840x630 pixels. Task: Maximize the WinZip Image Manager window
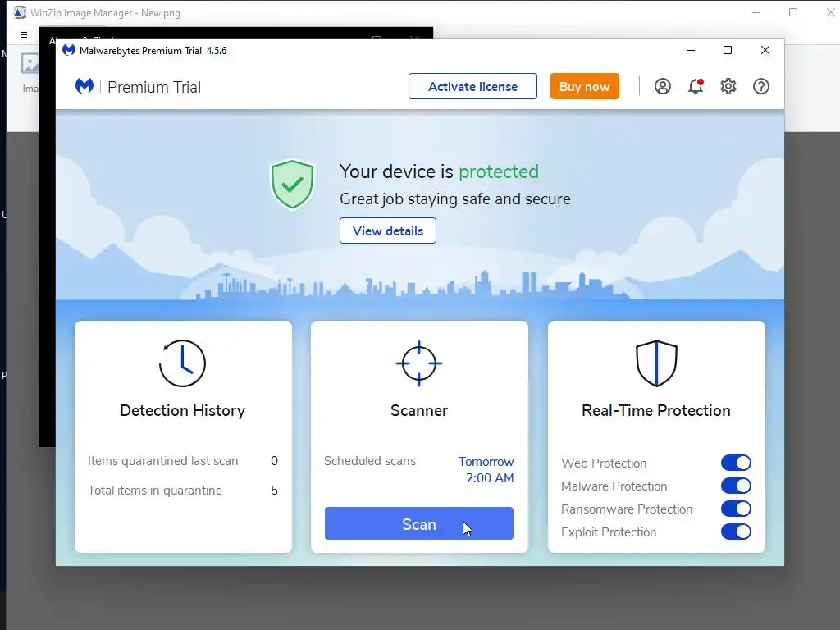click(x=793, y=12)
